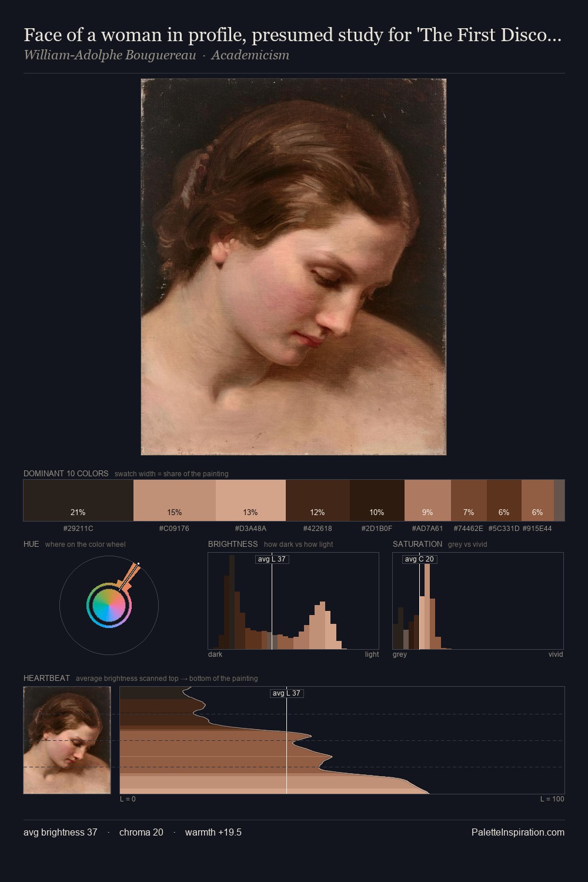
Task: Click the artist name William-Adolphe Bouguereau
Action: [x=110, y=55]
